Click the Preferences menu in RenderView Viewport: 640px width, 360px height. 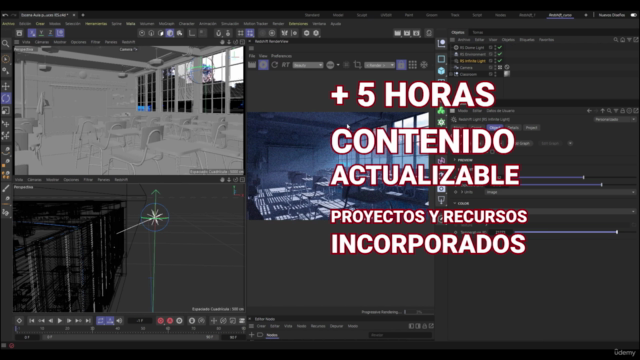(281, 56)
